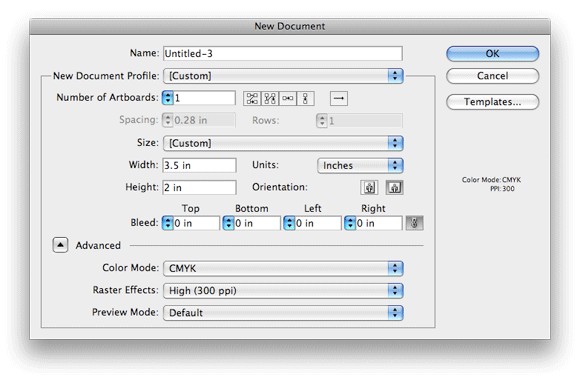This screenshot has width=580, height=380.
Task: Click the right-to-left layout arrow icon
Action: tap(339, 98)
